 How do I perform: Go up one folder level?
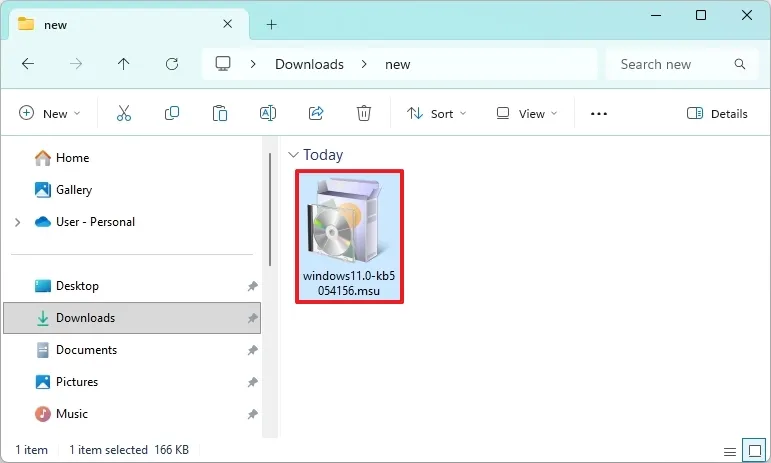click(123, 64)
